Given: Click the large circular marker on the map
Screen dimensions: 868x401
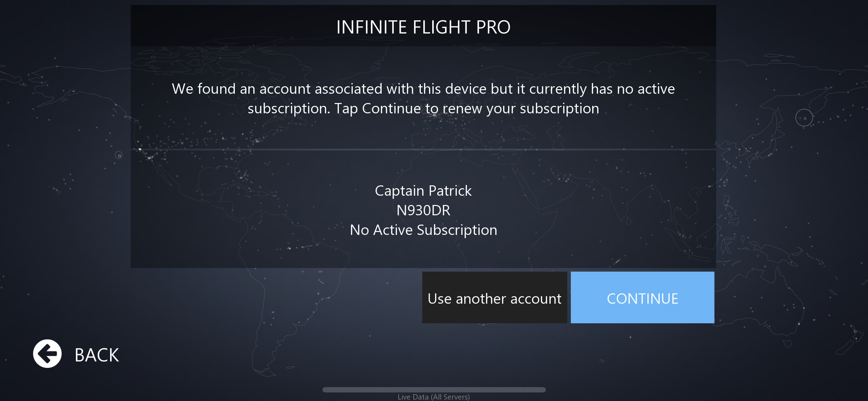Looking at the screenshot, I should [x=804, y=118].
